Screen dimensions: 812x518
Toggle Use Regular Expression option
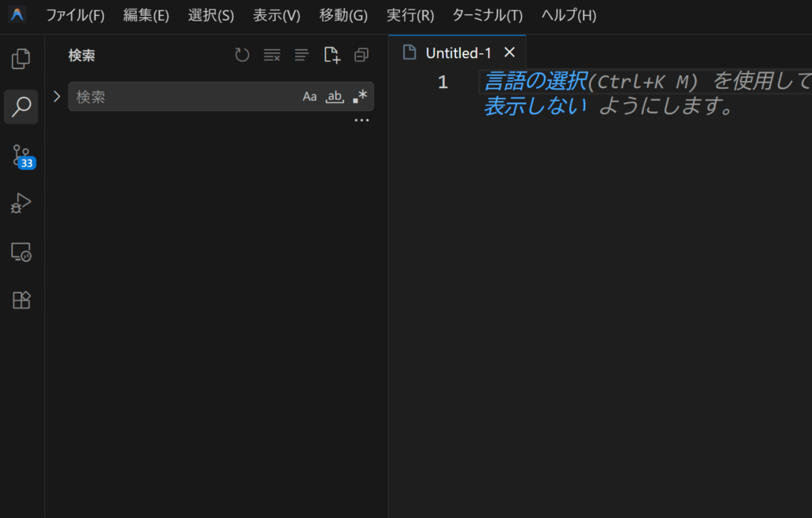(x=360, y=96)
